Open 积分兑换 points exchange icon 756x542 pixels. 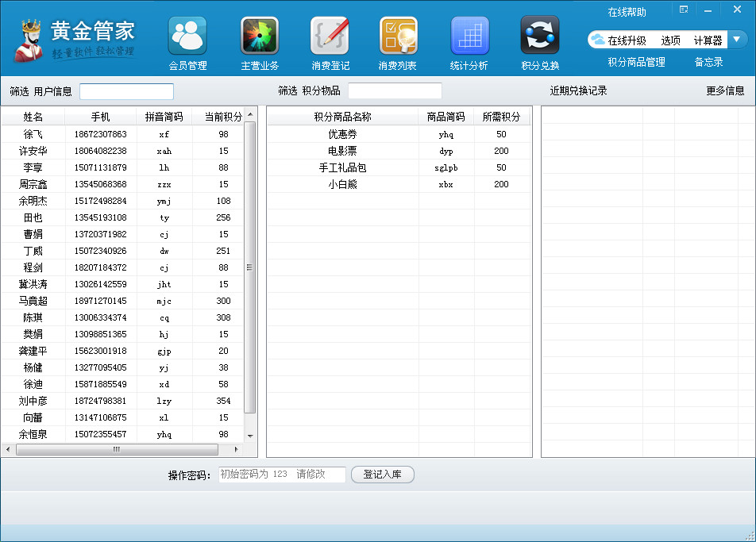(540, 37)
